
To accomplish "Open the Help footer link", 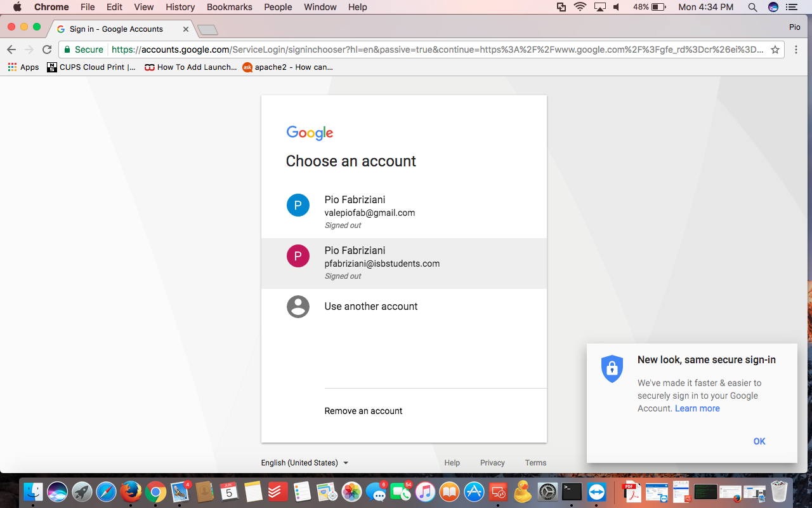I will coord(452,463).
